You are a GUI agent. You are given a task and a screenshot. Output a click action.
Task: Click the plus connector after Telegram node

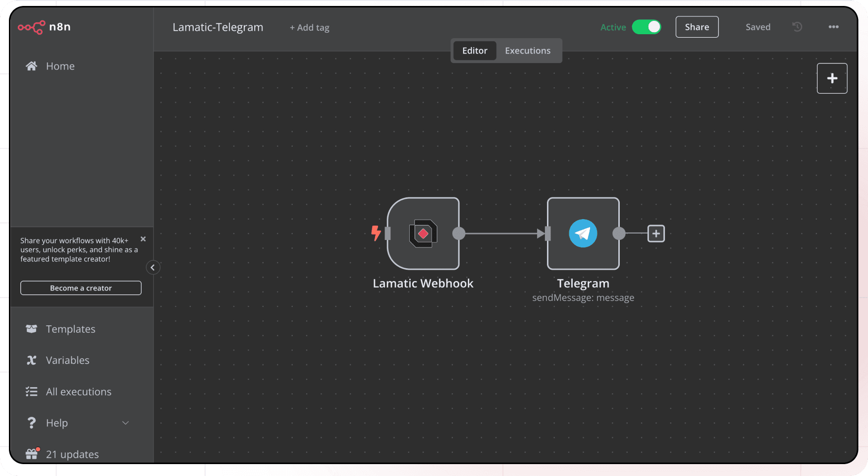pos(656,234)
